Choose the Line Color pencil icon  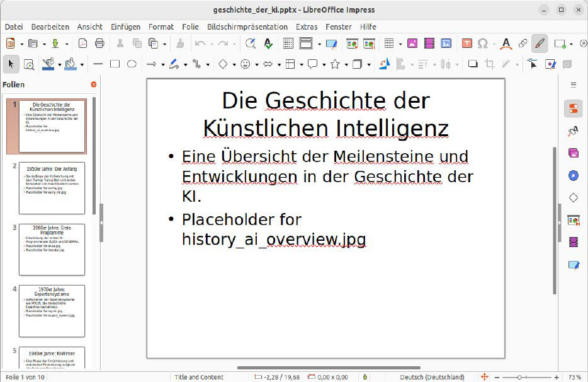(x=48, y=64)
